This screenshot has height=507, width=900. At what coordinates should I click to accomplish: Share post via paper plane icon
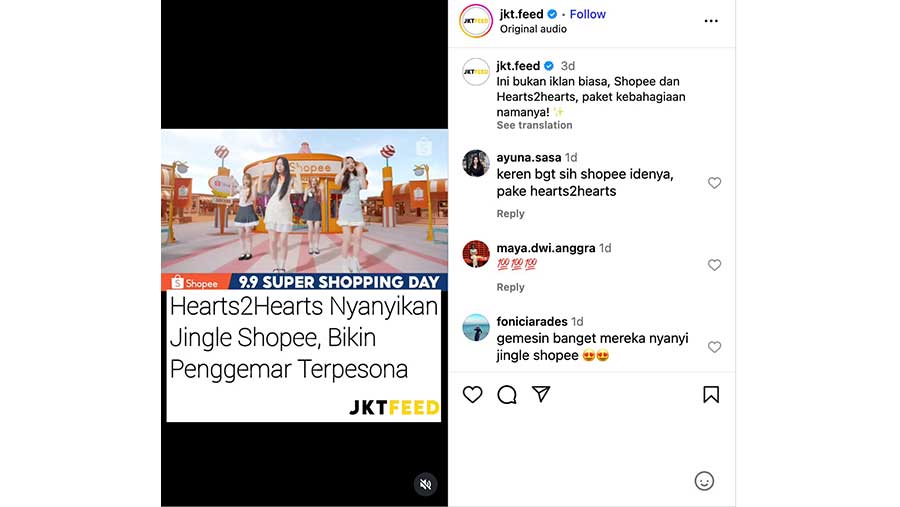click(541, 394)
